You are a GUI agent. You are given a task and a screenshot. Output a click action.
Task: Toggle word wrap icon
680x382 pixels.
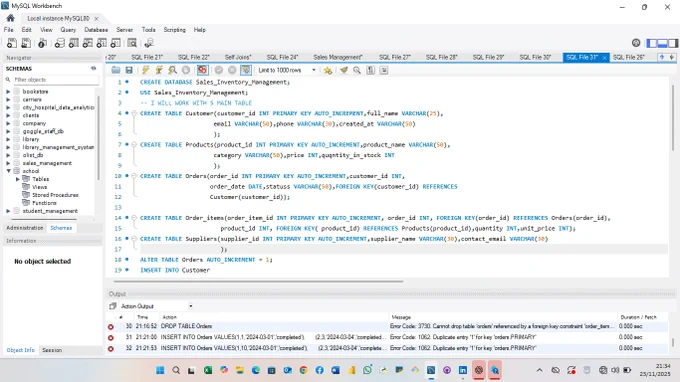pos(384,70)
